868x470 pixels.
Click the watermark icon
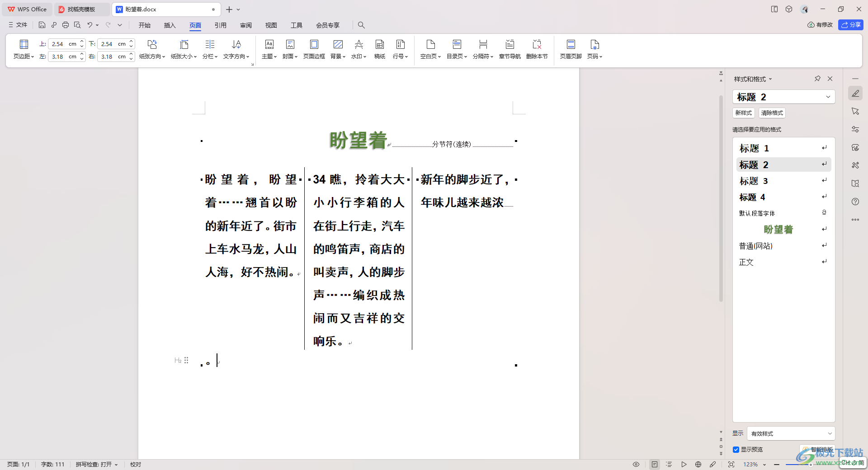tap(359, 44)
